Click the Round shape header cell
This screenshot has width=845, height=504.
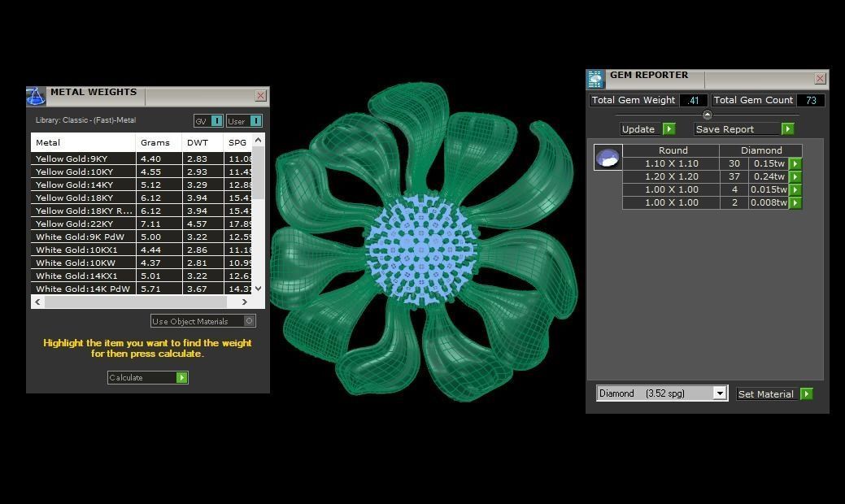tap(672, 150)
